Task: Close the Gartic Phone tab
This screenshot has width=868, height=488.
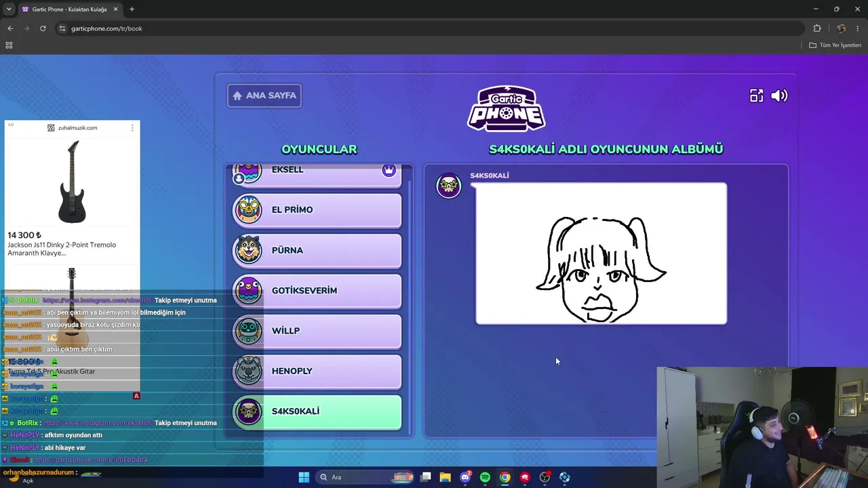Action: 115,9
